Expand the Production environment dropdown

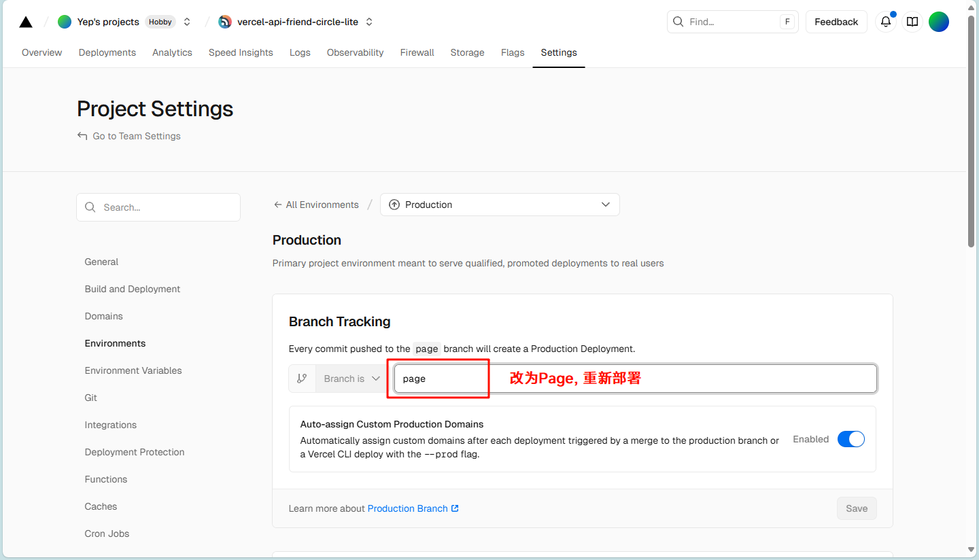coord(500,205)
